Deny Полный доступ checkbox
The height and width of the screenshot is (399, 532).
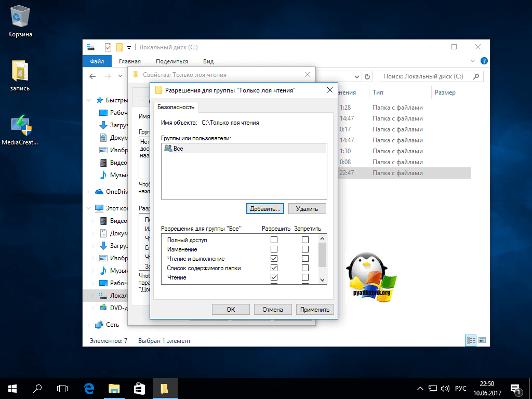305,240
